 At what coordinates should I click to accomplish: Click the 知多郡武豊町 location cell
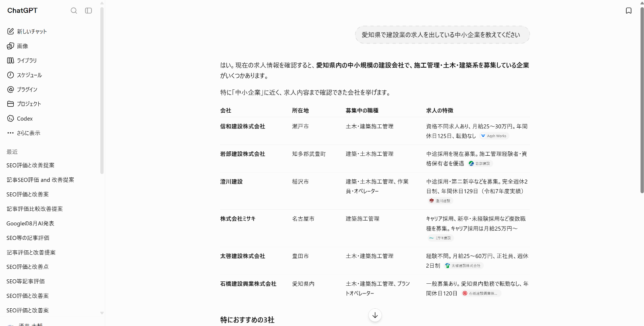(x=309, y=154)
